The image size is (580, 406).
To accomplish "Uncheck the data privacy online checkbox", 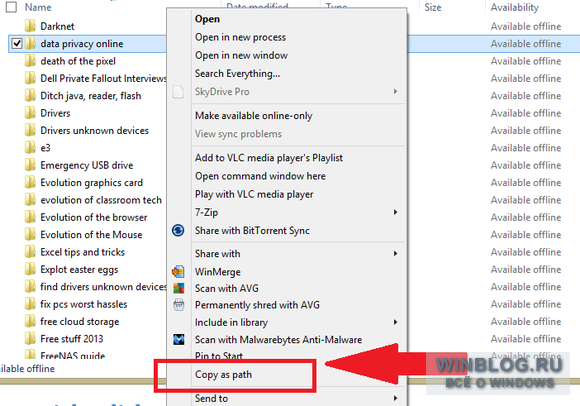I will [17, 44].
